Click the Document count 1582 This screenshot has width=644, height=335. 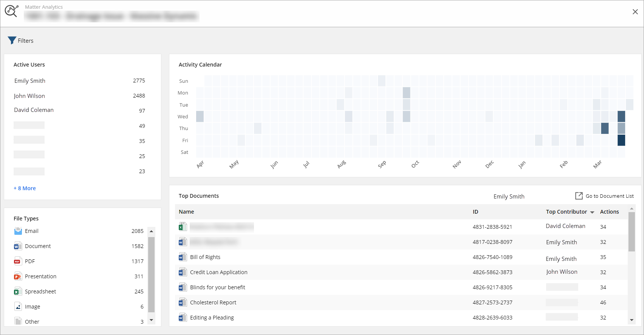coord(138,246)
